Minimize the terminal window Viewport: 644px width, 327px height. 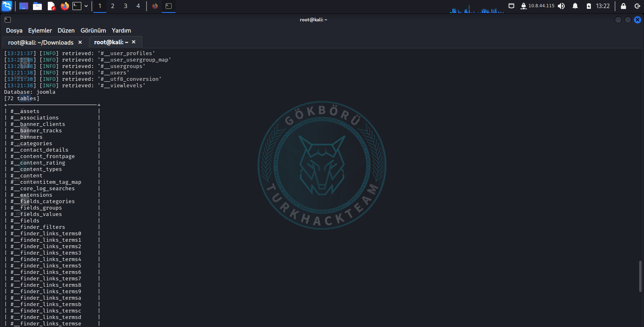tap(618, 20)
